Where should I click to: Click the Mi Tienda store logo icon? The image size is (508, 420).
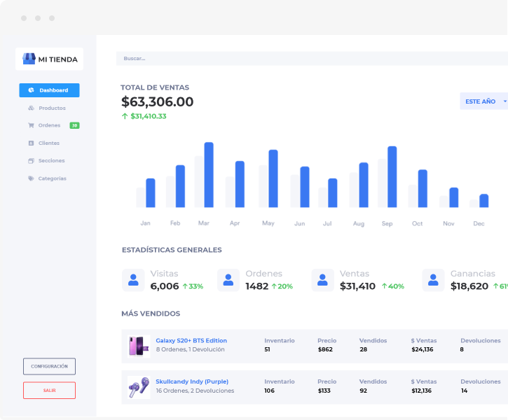coord(29,59)
